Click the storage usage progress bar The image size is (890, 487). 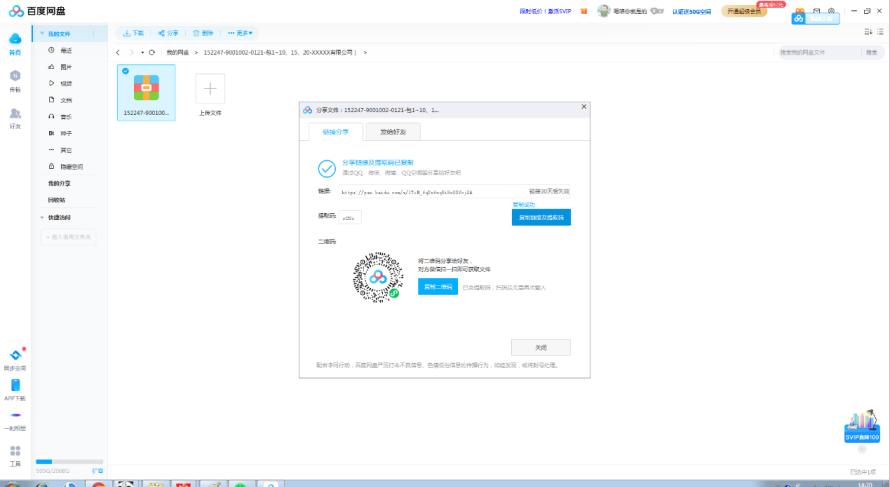click(x=69, y=461)
